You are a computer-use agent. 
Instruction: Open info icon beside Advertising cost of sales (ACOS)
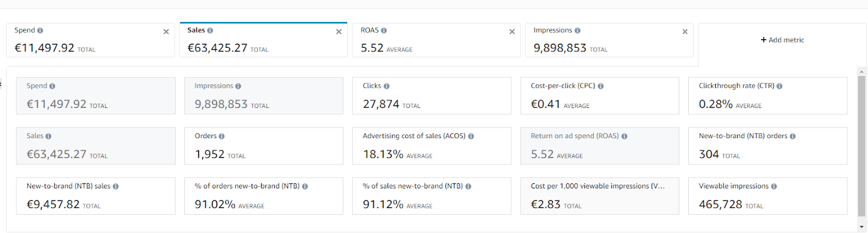point(471,136)
